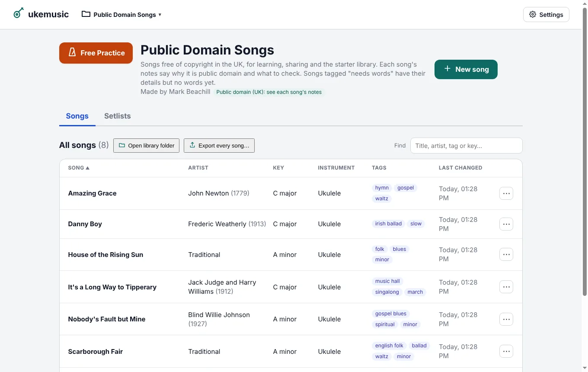The height and width of the screenshot is (372, 588).
Task: Open the song It's a Long Way to Tipperary
Action: [x=112, y=287]
